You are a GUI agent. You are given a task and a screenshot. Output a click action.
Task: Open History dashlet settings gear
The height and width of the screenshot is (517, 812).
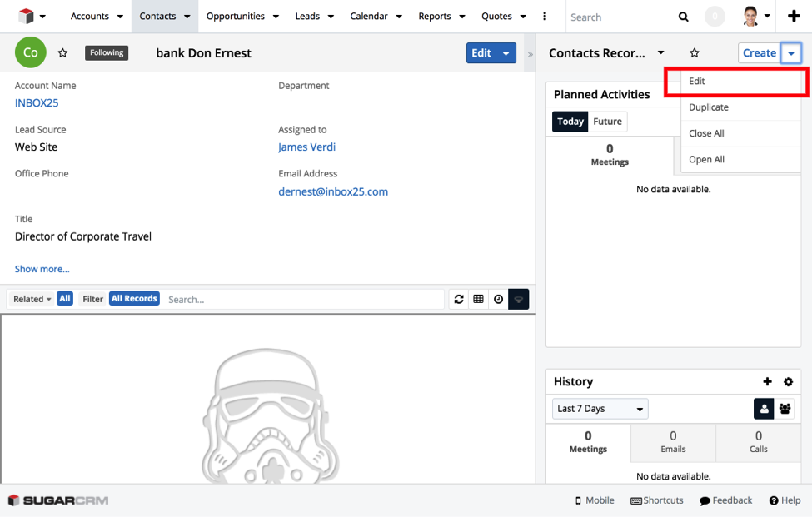coord(788,382)
